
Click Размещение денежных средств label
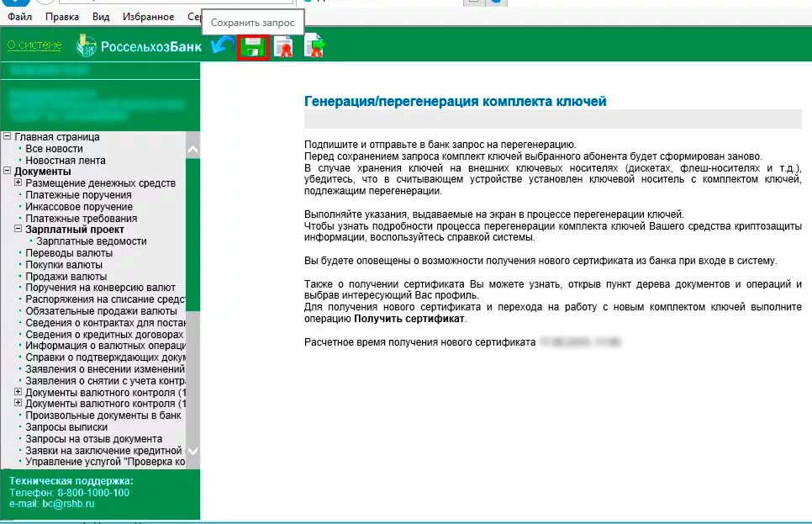click(101, 183)
